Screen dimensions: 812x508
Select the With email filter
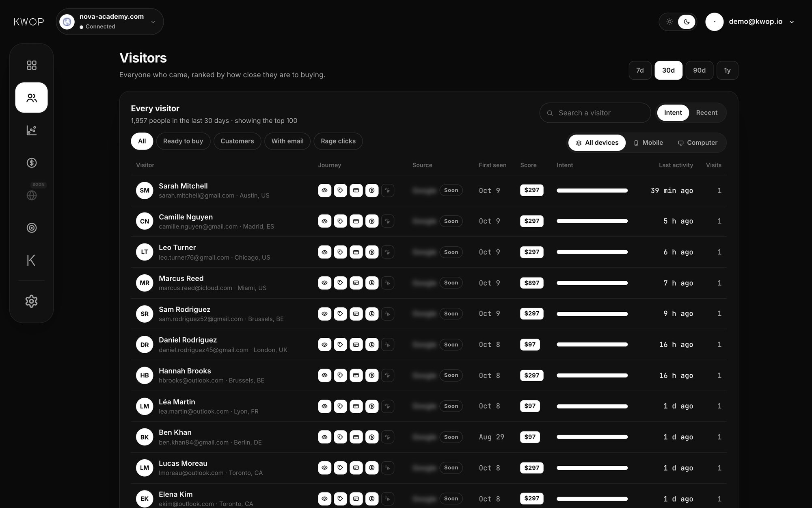(x=287, y=141)
